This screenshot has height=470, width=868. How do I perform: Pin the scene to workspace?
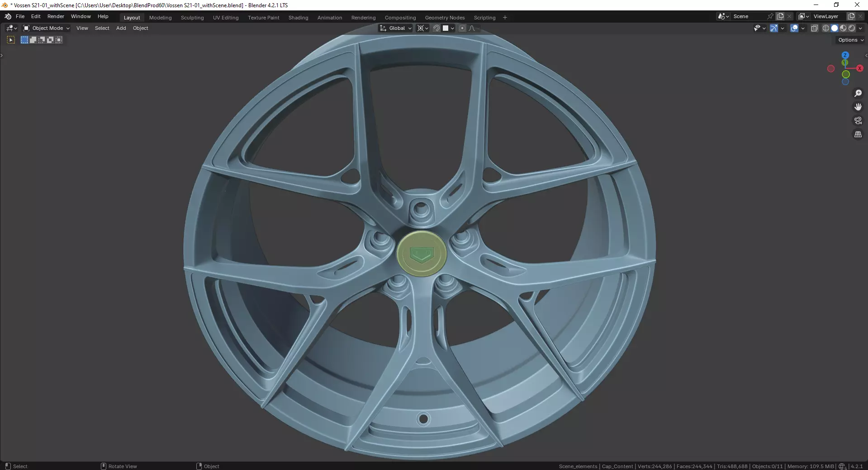pos(771,16)
